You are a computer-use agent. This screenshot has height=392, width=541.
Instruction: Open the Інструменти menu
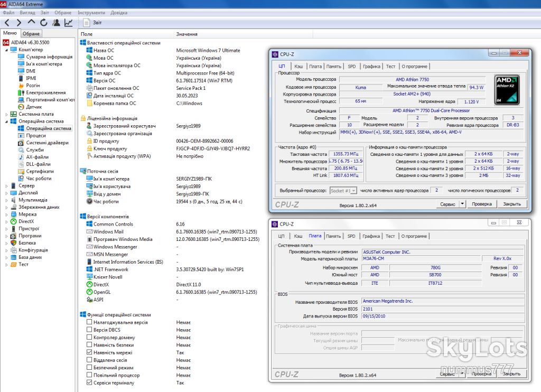[91, 13]
